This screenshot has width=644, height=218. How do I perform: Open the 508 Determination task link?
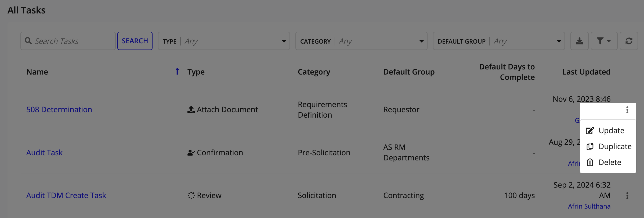(x=59, y=110)
